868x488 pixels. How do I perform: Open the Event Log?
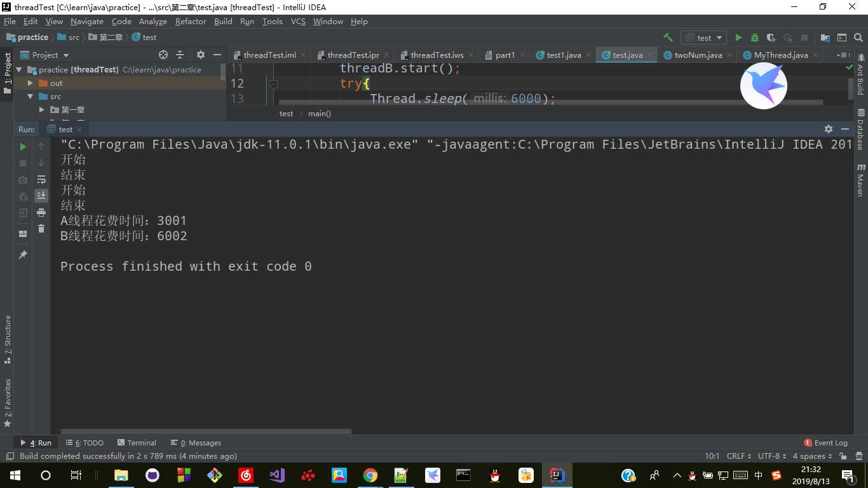pos(826,443)
